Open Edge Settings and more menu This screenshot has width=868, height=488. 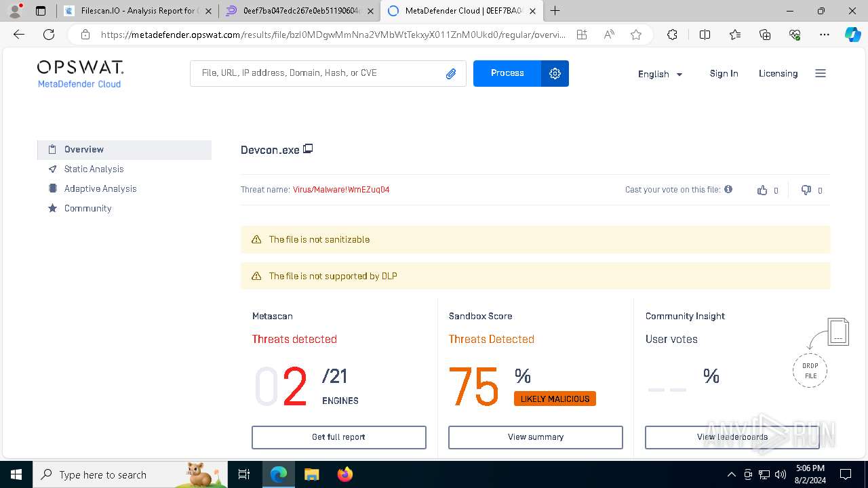click(825, 35)
